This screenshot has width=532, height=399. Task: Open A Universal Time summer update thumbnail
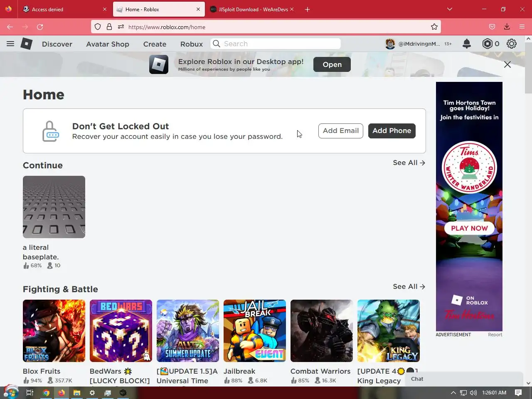[188, 331]
